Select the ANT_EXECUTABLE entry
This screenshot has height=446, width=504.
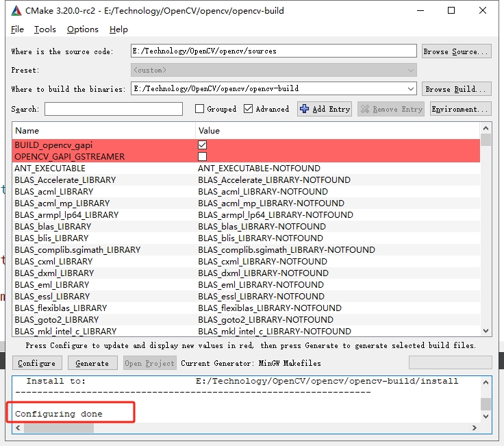tap(50, 168)
